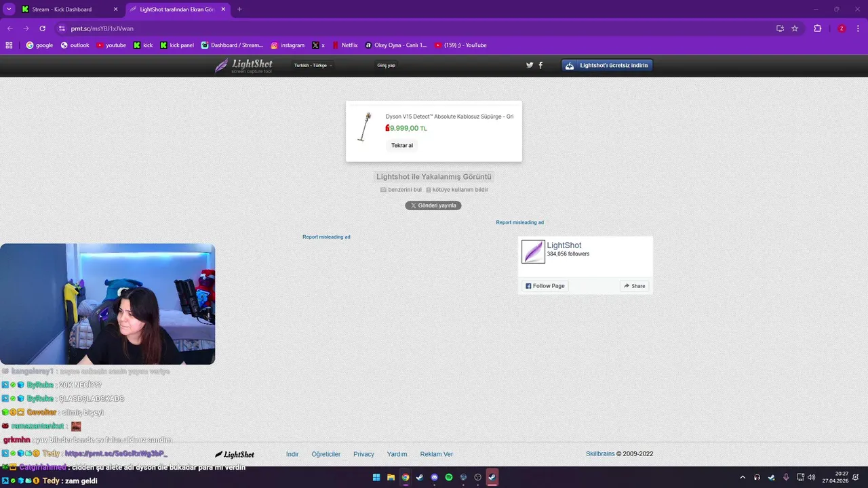The width and height of the screenshot is (868, 488).
Task: Click the Facebook Share button
Action: pyautogui.click(x=634, y=286)
